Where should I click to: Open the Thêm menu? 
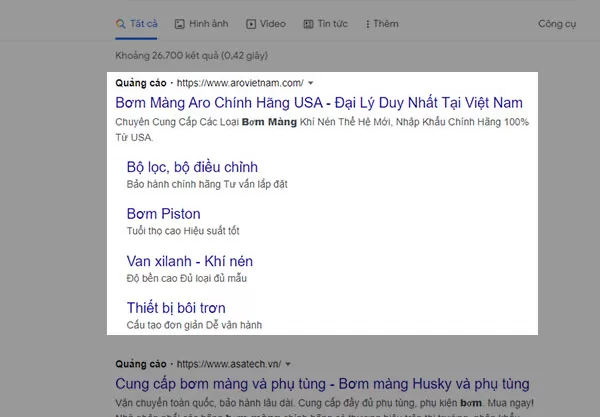382,24
